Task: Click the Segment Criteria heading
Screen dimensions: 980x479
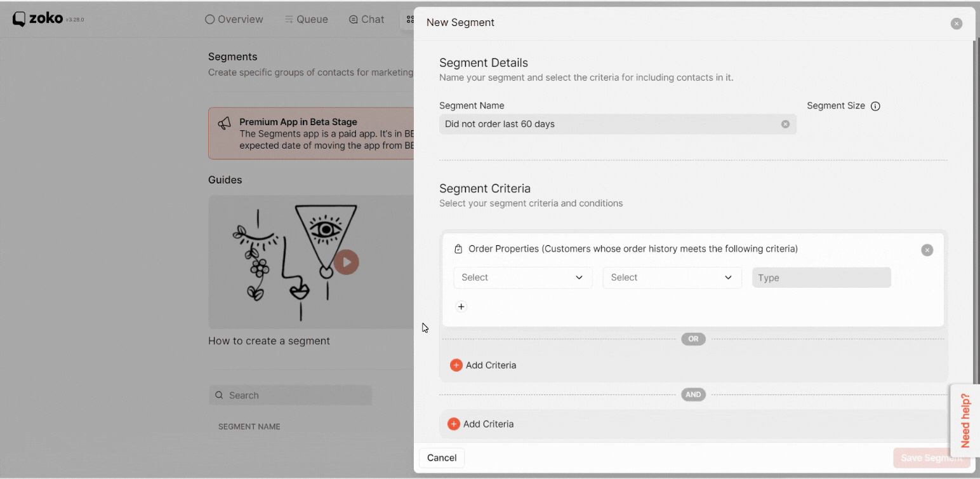Action: tap(485, 189)
